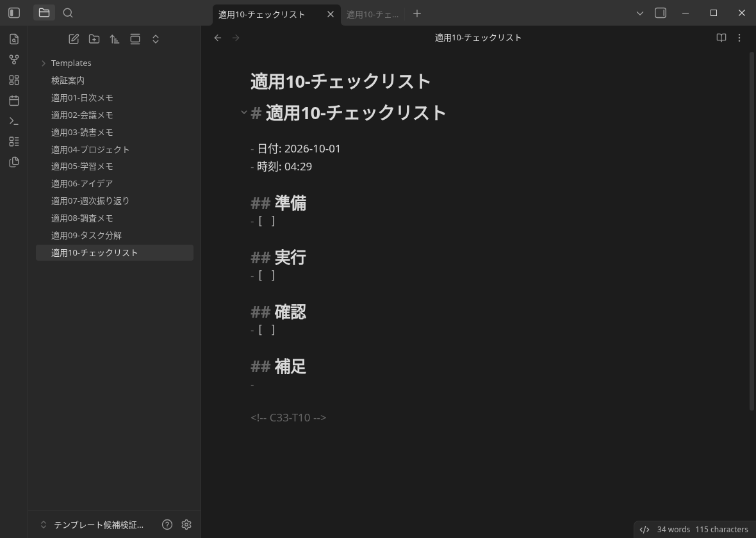Image resolution: width=756 pixels, height=538 pixels.
Task: Click the source mode status bar icon
Action: tap(644, 529)
